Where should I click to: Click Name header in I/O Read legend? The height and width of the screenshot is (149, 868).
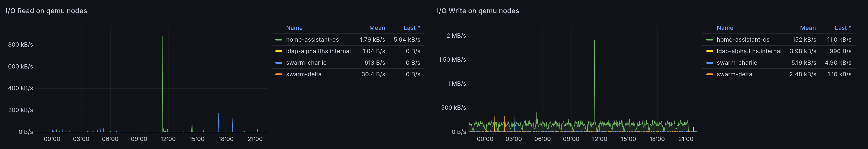pyautogui.click(x=294, y=28)
